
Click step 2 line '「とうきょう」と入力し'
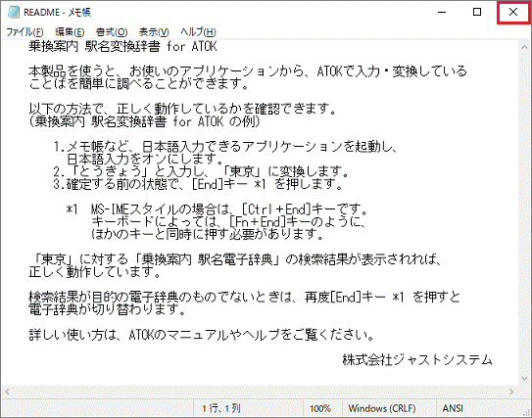(x=201, y=171)
